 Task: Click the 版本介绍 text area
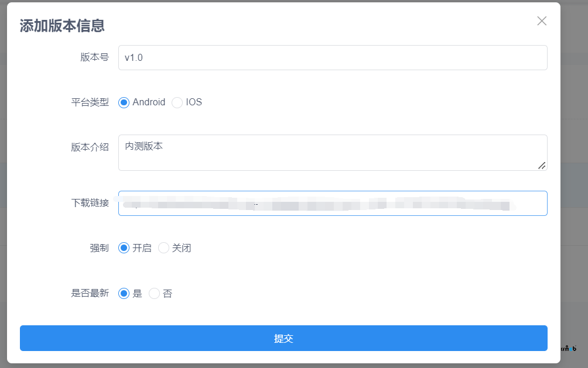[x=333, y=153]
